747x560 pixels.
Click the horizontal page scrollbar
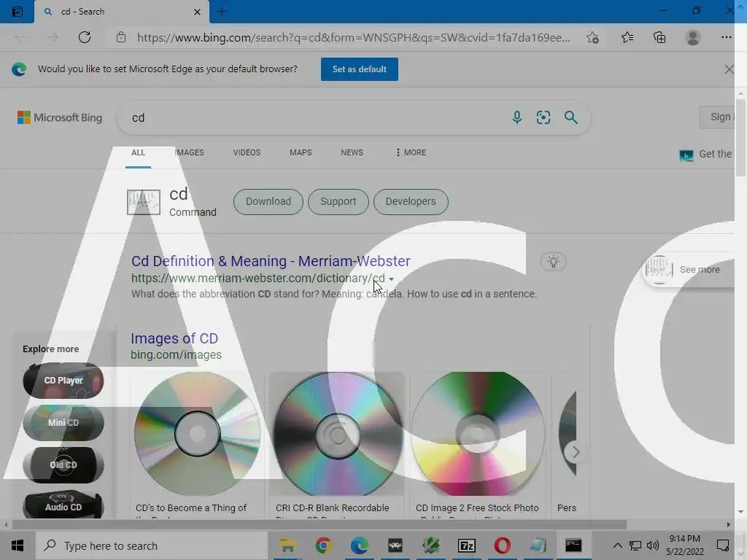320,525
